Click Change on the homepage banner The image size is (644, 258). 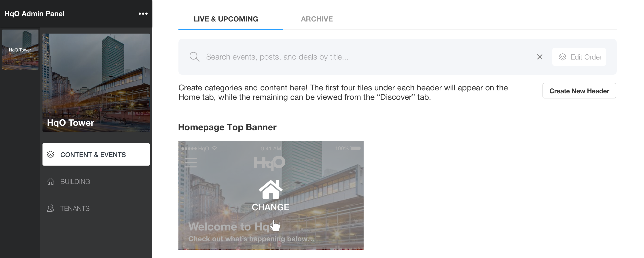(271, 207)
